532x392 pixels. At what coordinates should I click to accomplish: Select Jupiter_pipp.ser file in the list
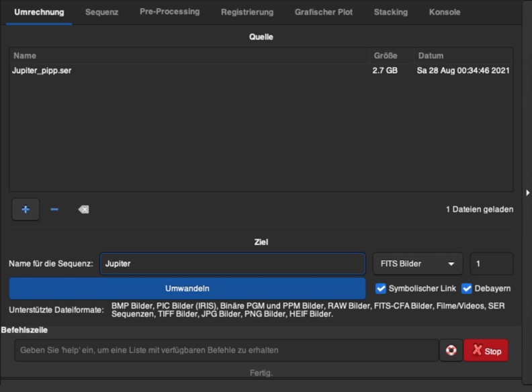[42, 70]
